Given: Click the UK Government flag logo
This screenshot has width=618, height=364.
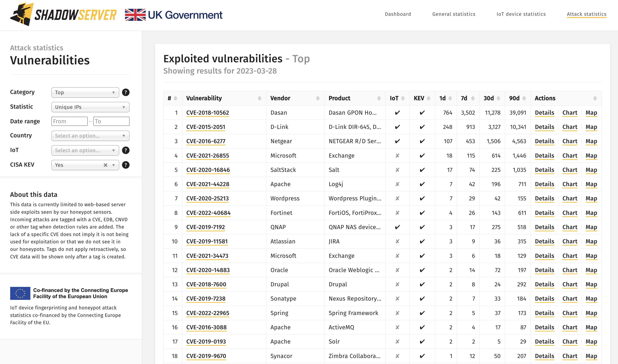Looking at the screenshot, I should tap(173, 15).
